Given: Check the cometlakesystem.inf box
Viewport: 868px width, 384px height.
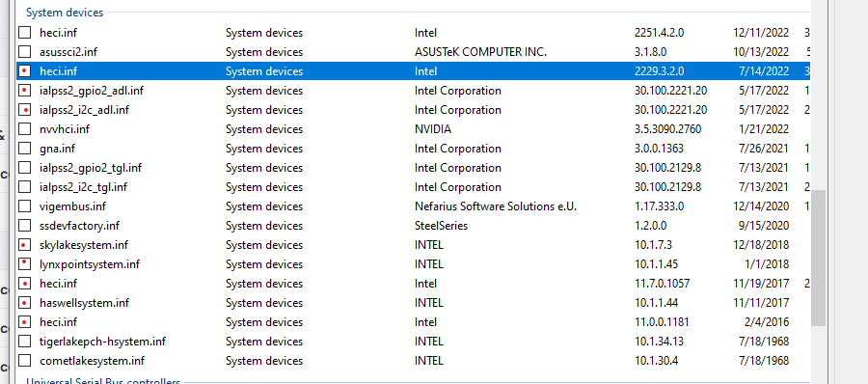Looking at the screenshot, I should coord(24,361).
